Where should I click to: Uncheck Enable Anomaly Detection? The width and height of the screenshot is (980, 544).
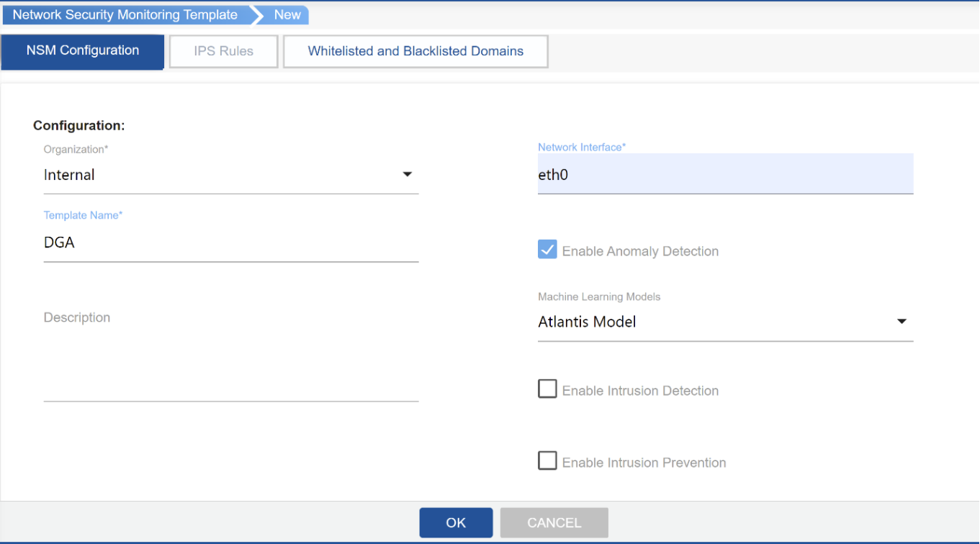547,249
